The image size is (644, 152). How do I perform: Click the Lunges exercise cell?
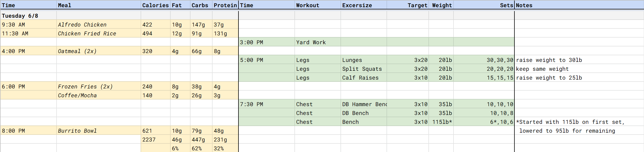click(352, 60)
